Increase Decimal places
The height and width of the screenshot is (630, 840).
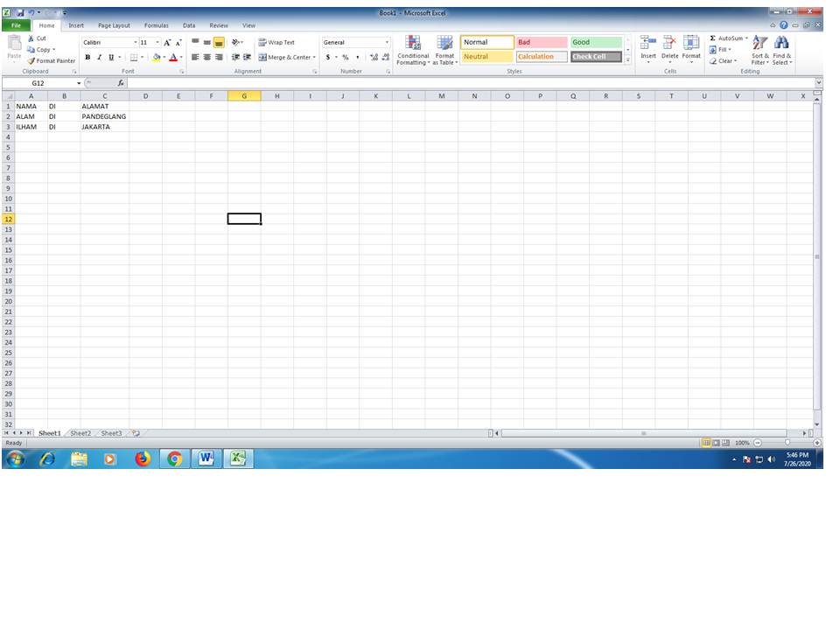(x=374, y=58)
